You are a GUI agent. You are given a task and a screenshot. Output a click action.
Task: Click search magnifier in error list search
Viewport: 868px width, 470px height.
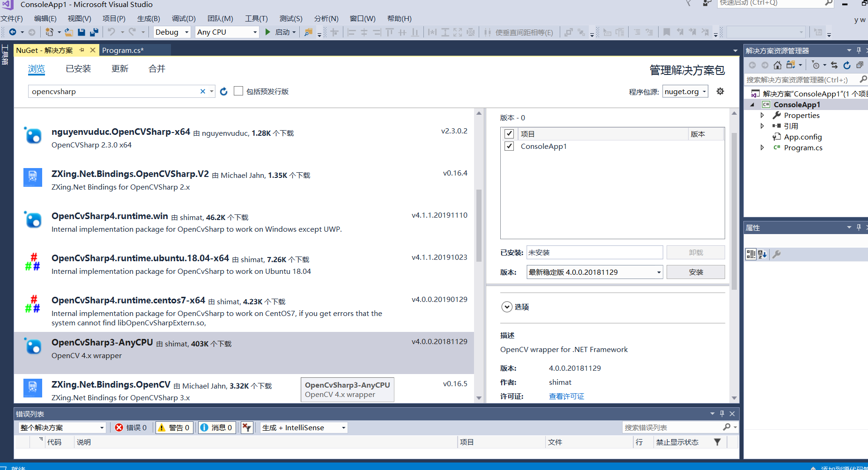click(727, 427)
